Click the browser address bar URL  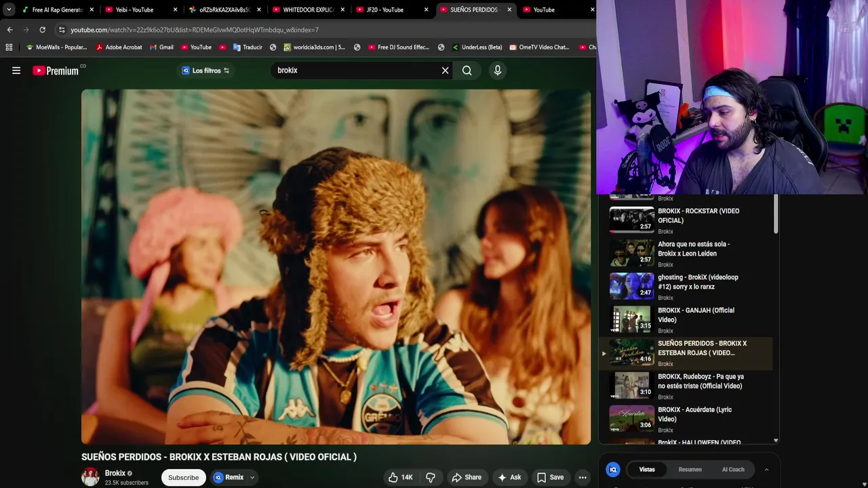point(195,30)
